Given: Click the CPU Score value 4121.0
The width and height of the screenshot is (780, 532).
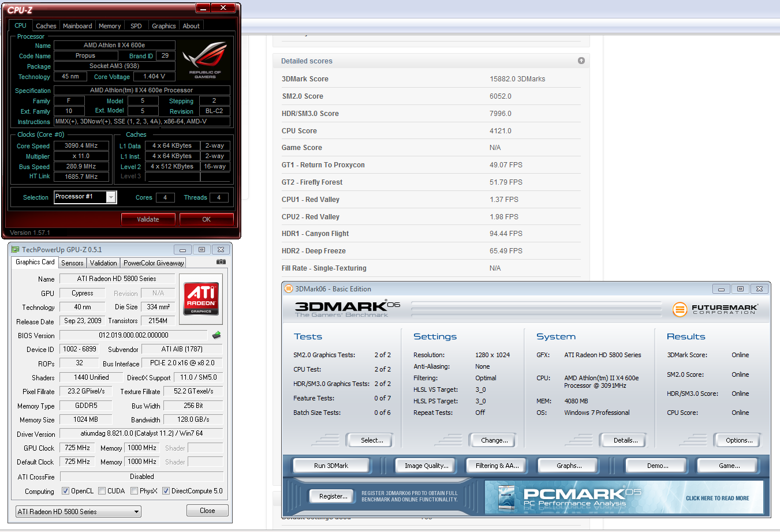Looking at the screenshot, I should click(x=501, y=131).
